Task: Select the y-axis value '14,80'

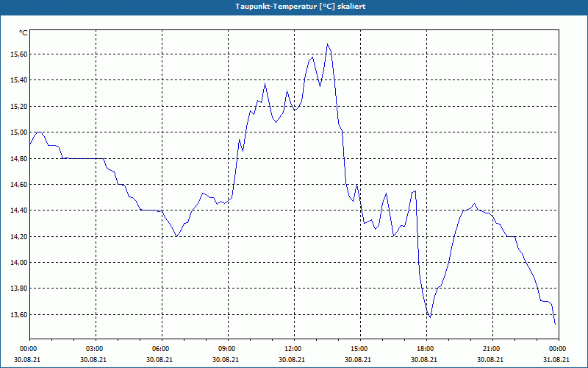Action: 19,158
